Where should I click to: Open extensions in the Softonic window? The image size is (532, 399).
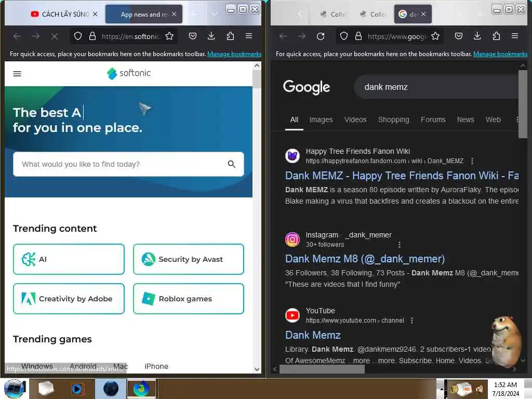point(230,36)
